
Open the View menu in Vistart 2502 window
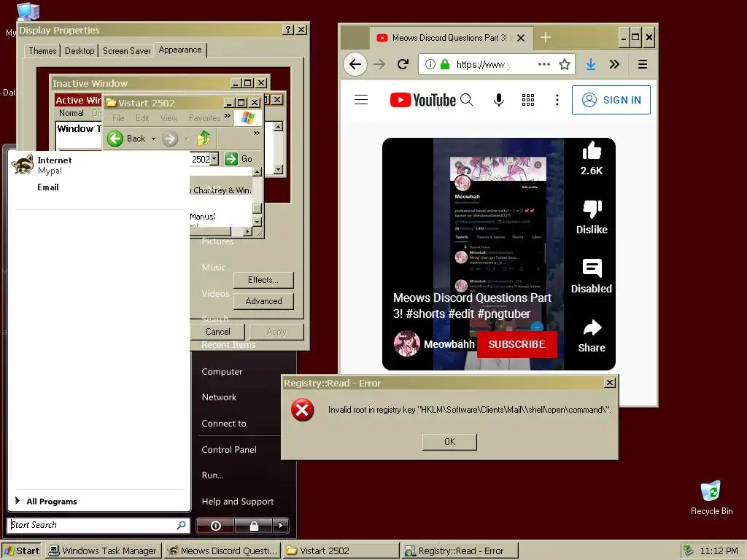169,117
